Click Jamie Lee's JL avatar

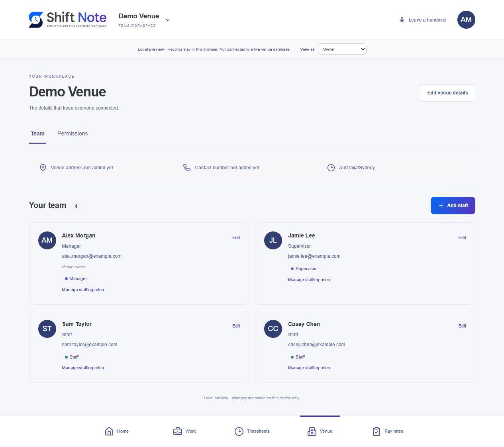273,240
